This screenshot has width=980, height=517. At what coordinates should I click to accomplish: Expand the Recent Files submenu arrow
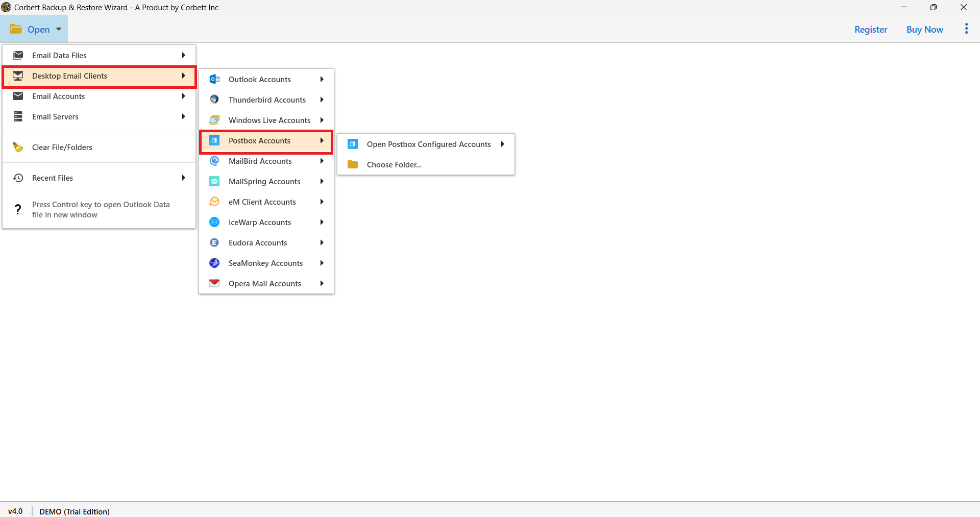pos(183,178)
